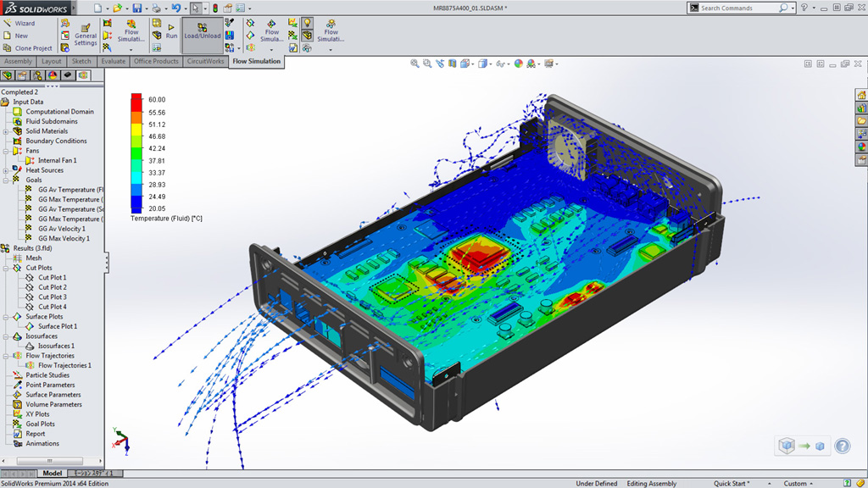Switch to the Evaluate tab
868x488 pixels.
(x=113, y=62)
